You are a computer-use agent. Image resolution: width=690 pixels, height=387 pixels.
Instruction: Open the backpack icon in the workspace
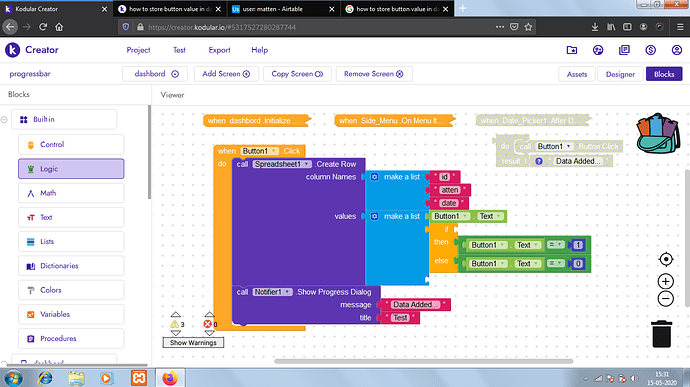tap(658, 134)
